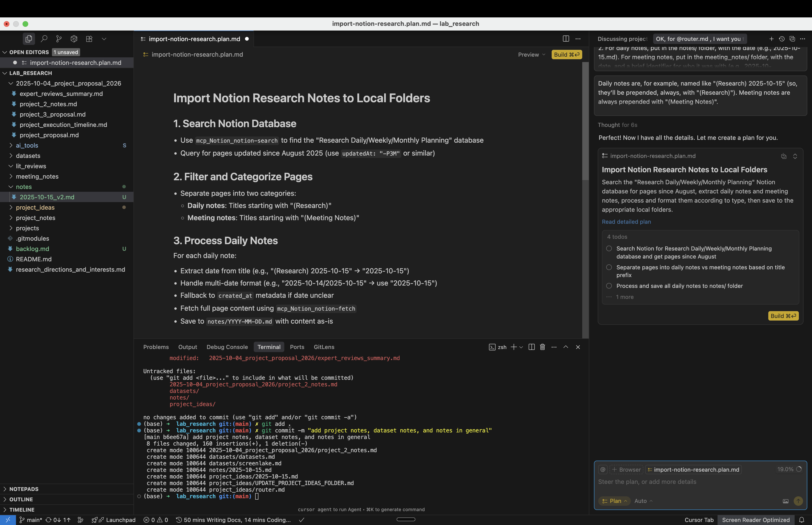This screenshot has width=812, height=525.
Task: Open the Search view icon in sidebar
Action: point(44,39)
